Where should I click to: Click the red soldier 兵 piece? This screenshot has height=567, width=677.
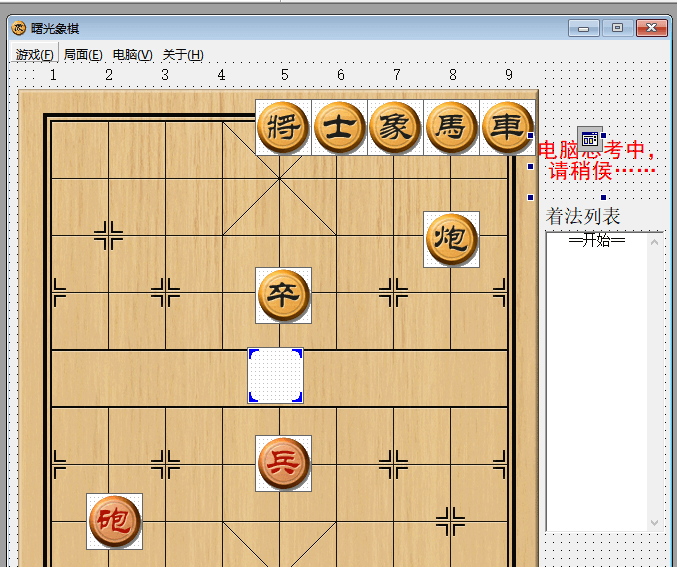coord(283,463)
